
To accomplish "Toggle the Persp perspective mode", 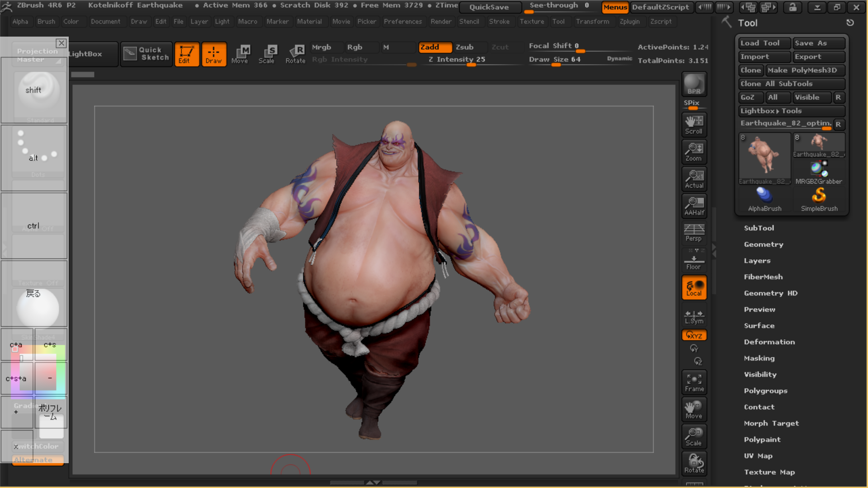I will pos(694,233).
